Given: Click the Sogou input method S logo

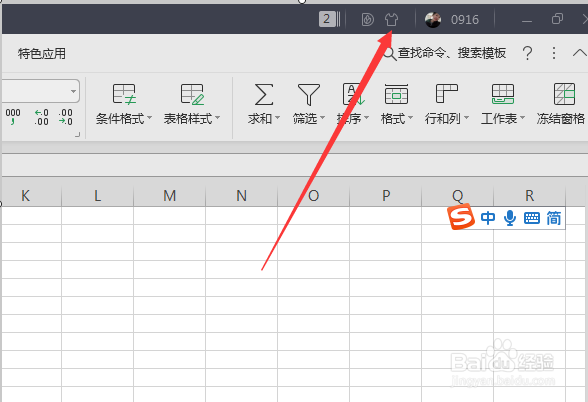Looking at the screenshot, I should (461, 216).
